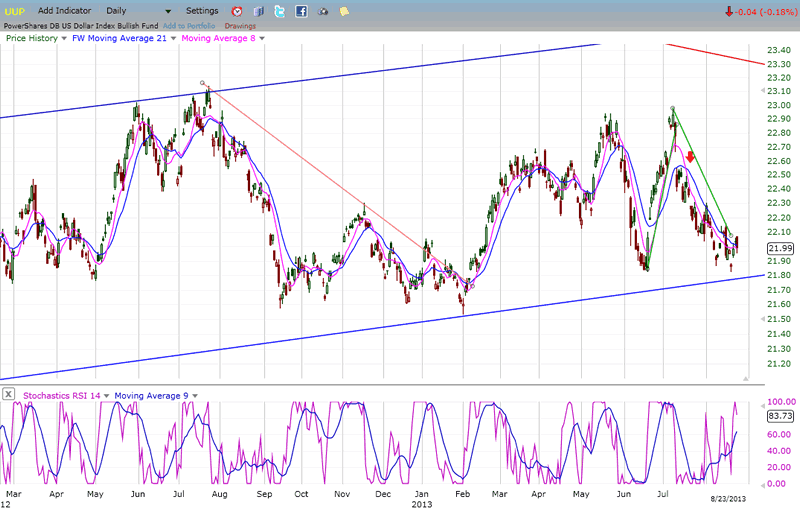Click the alarm clock alert icon
This screenshot has height=508, width=800.
tap(237, 11)
